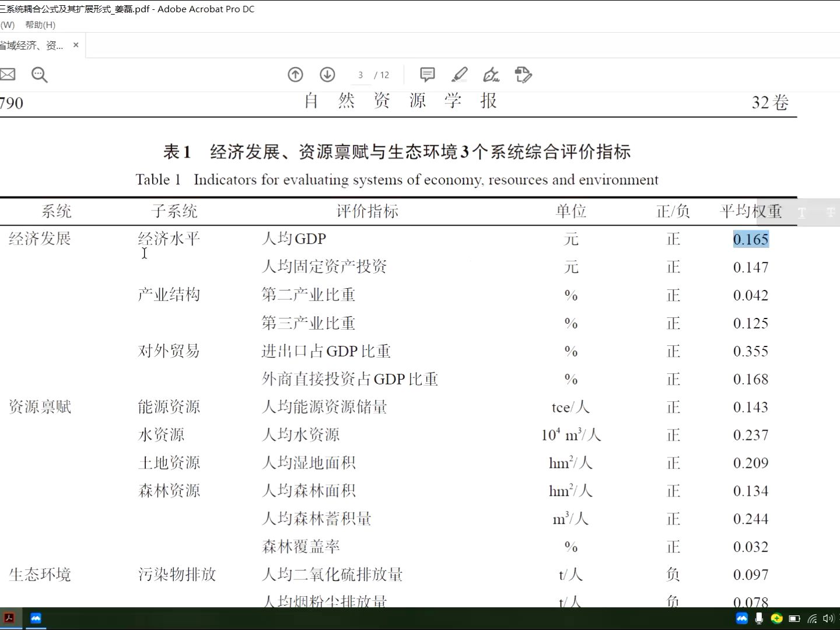
Task: Click the microphone icon in system tray
Action: tap(759, 618)
